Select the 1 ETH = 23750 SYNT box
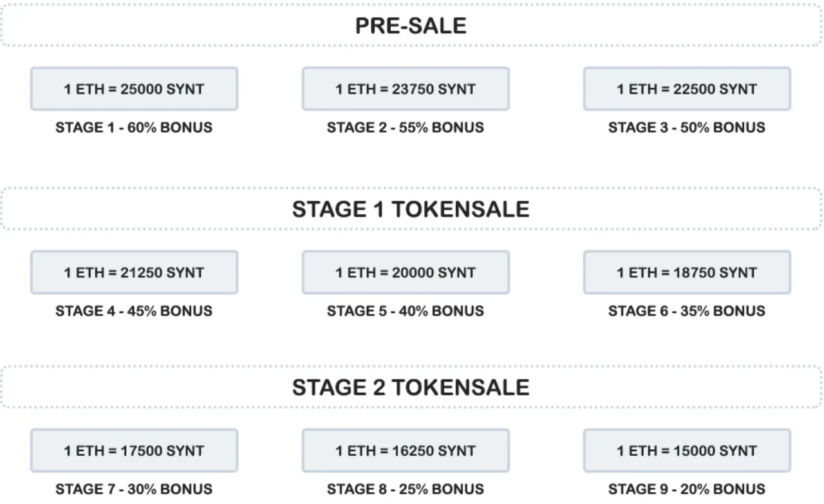The image size is (824, 504). (x=406, y=89)
